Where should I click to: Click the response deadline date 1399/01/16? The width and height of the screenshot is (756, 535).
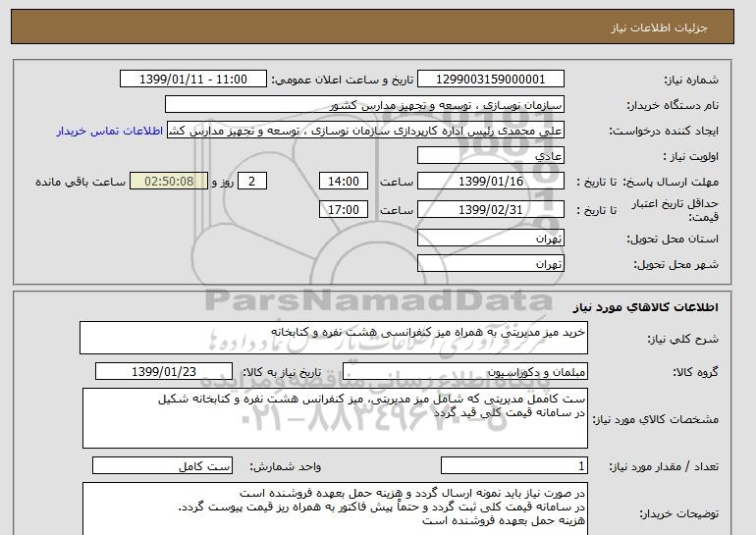coord(490,182)
